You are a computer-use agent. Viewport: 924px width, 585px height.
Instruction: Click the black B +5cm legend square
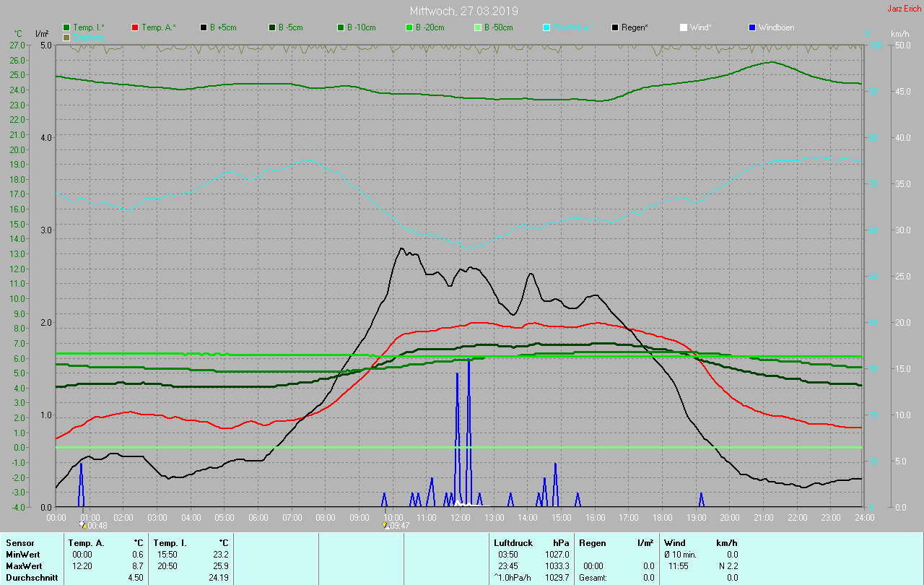204,27
